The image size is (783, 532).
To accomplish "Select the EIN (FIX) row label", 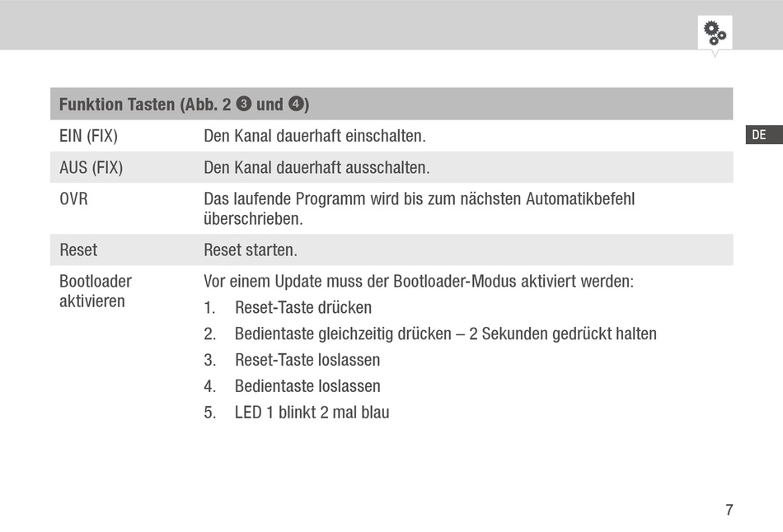I will 88,136.
